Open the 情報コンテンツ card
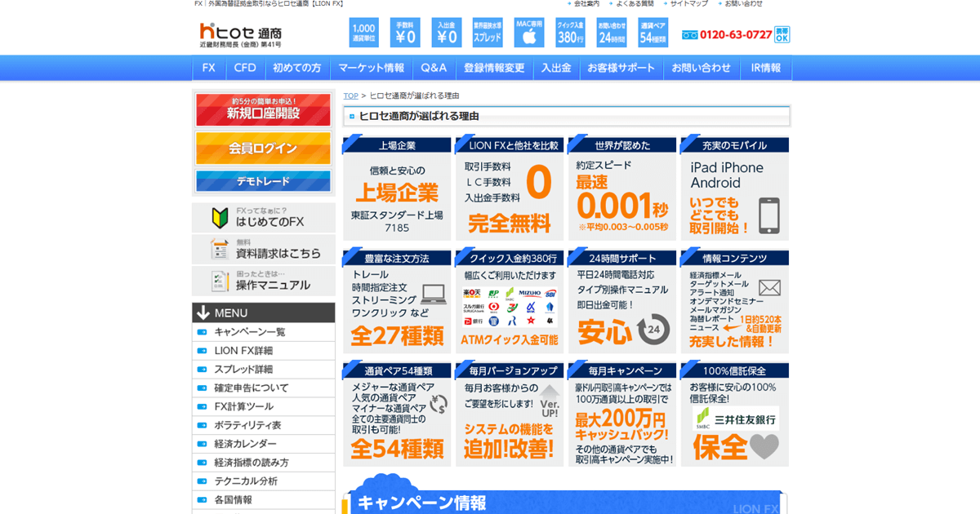Screen dimensions: 980x514 tap(735, 300)
